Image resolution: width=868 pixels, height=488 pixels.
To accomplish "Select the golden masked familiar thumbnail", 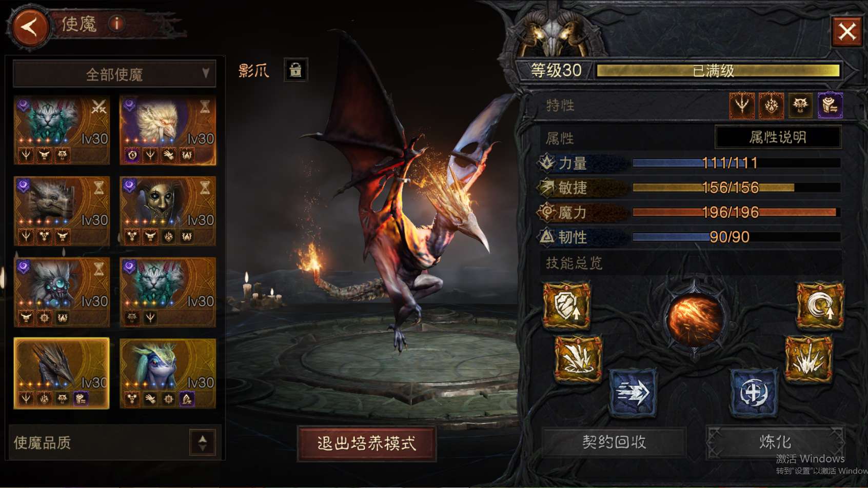I will (168, 211).
